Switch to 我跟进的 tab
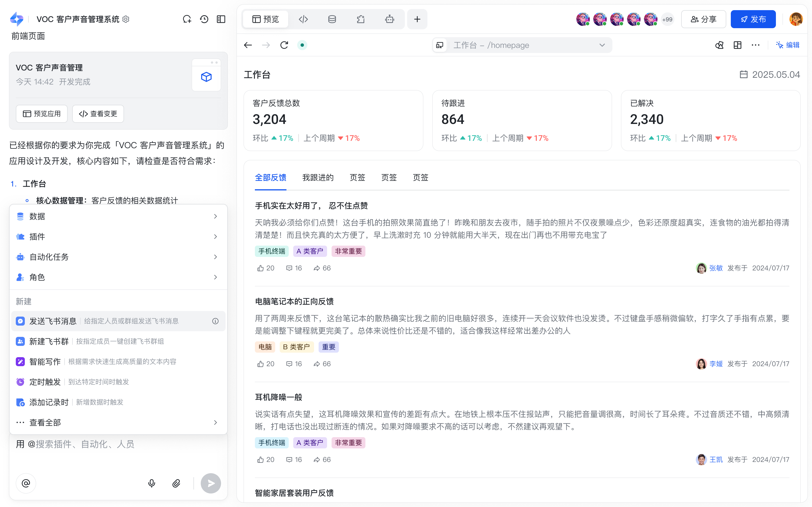 pos(318,177)
